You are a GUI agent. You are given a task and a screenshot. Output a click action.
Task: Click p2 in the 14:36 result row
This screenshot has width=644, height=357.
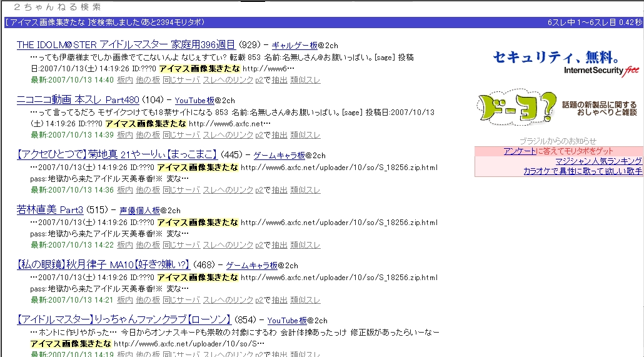click(x=259, y=190)
